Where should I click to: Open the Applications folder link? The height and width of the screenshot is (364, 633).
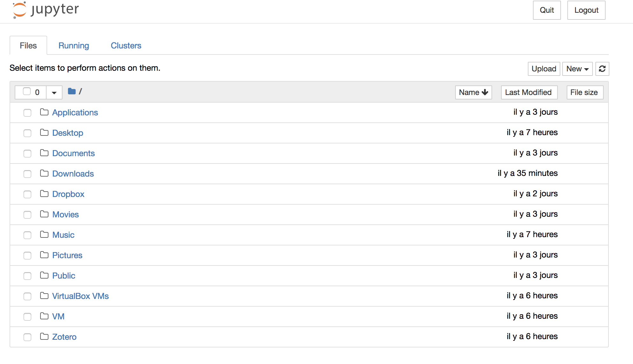(x=75, y=113)
